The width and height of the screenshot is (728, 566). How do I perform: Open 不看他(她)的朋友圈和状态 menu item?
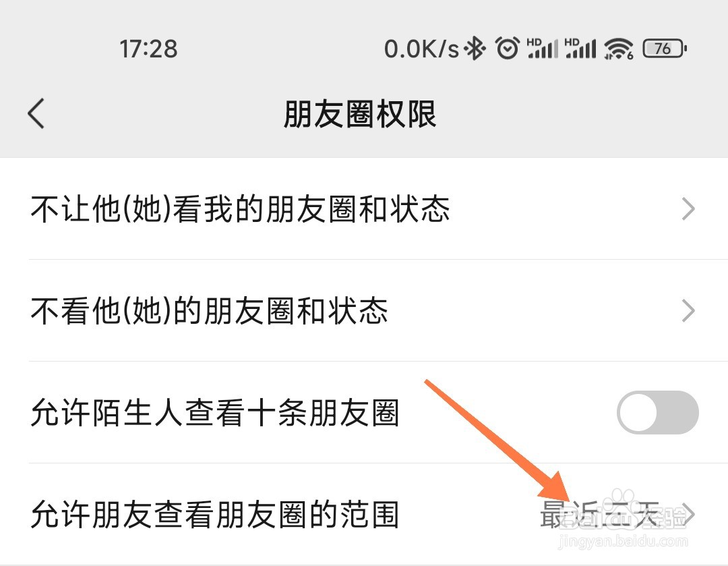tap(364, 311)
